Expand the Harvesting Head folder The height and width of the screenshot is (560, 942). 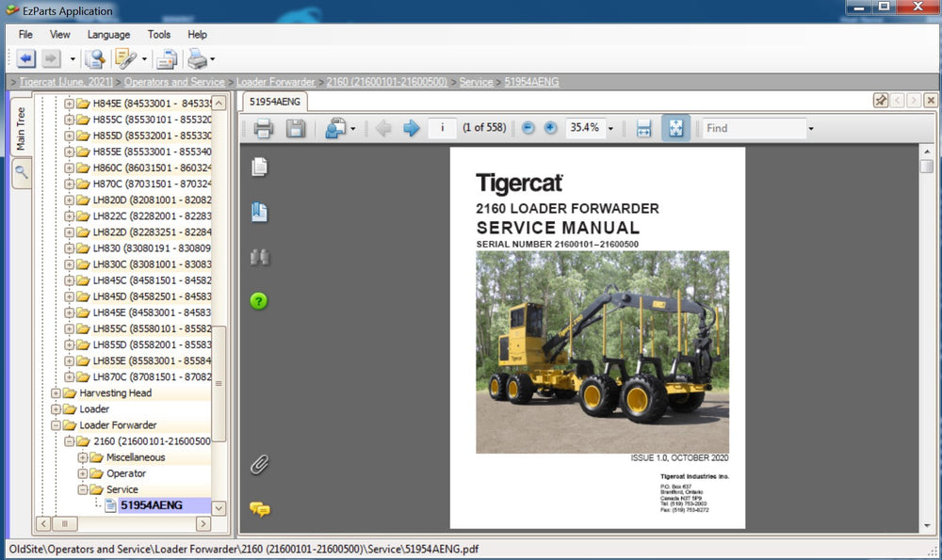[x=57, y=393]
